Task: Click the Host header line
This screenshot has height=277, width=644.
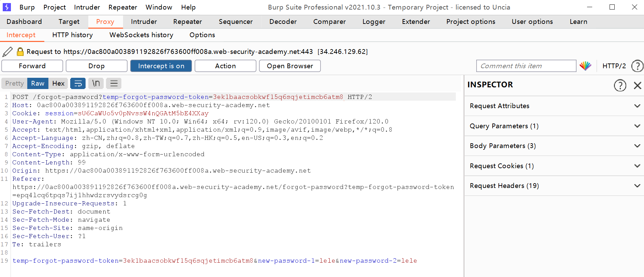Action: click(x=141, y=105)
